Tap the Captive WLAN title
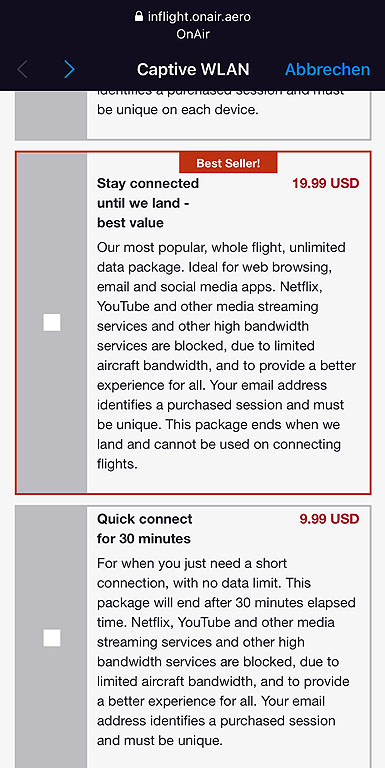This screenshot has width=385, height=768. coord(193,70)
